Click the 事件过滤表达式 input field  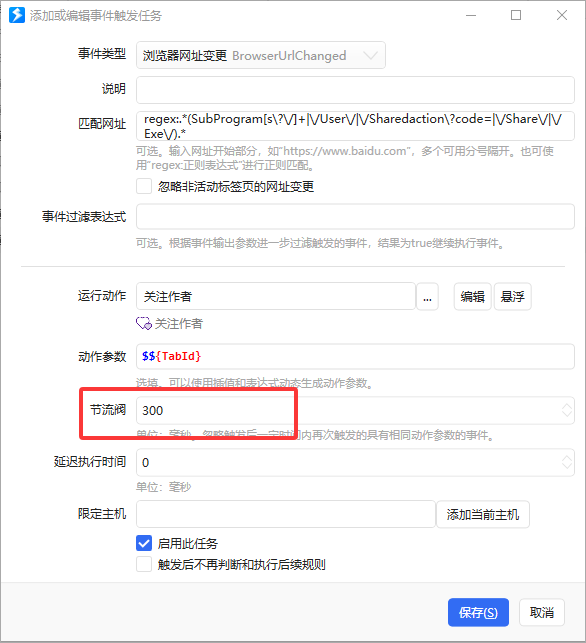(x=355, y=217)
